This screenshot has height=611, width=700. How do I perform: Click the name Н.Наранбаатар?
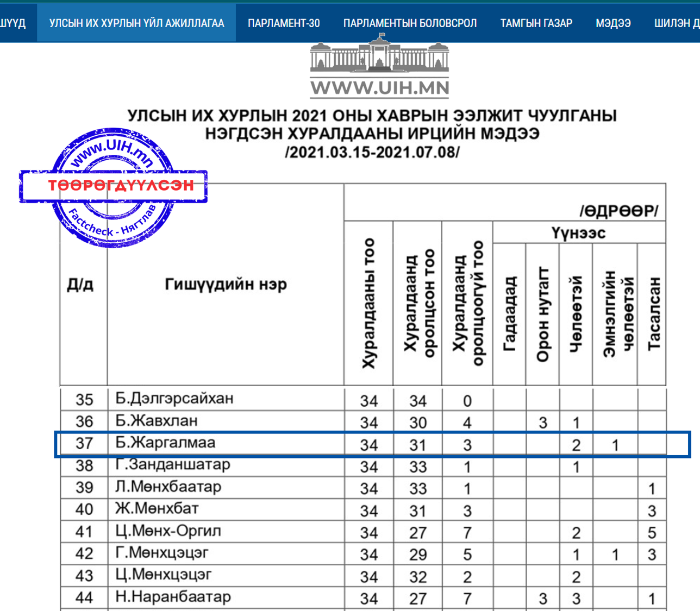point(173,597)
